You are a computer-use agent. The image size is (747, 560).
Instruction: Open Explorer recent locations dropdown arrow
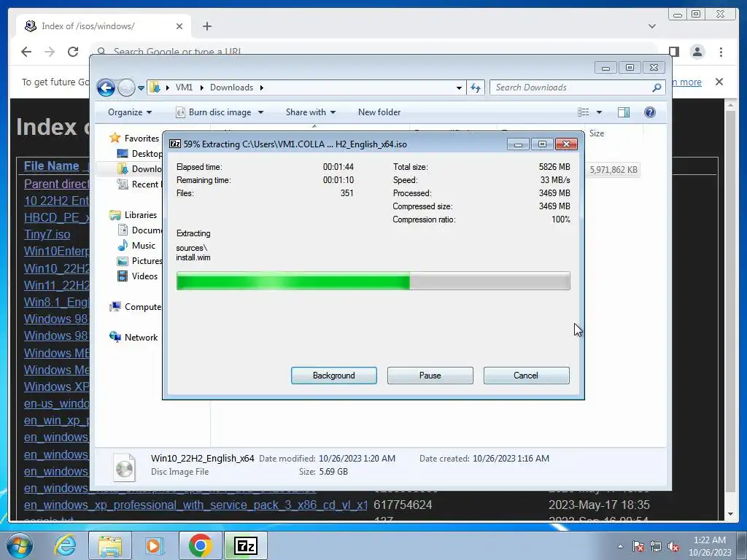tap(141, 88)
